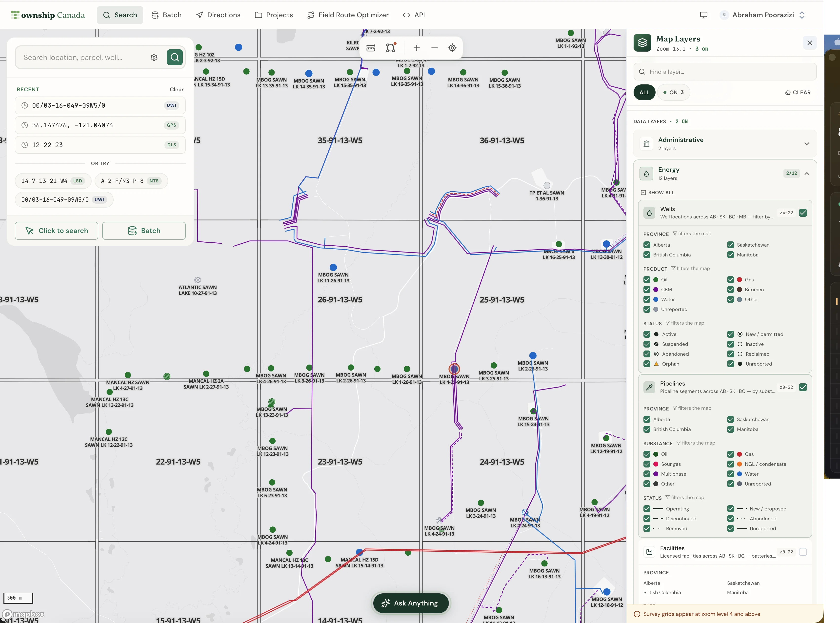Click the Ownship Canada logo
This screenshot has width=840, height=623.
48,15
